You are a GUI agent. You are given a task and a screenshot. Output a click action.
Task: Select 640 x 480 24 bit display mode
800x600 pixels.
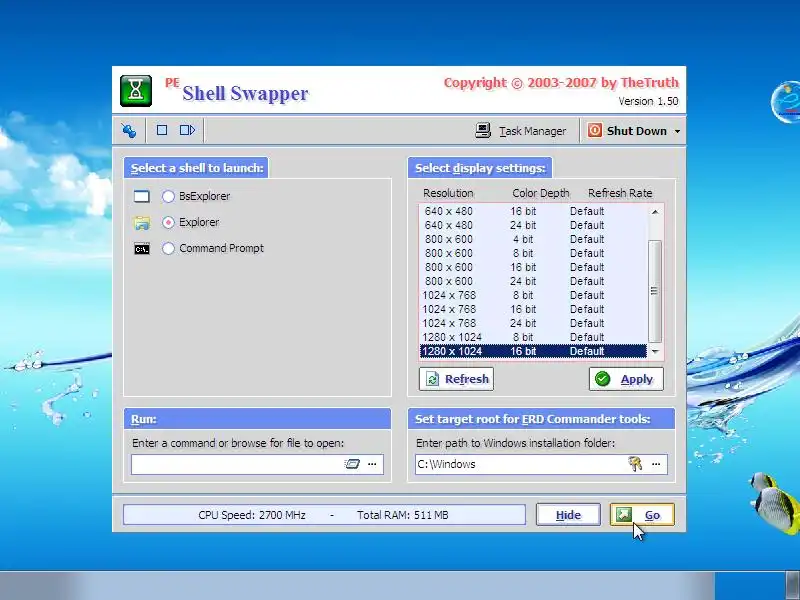[533, 225]
